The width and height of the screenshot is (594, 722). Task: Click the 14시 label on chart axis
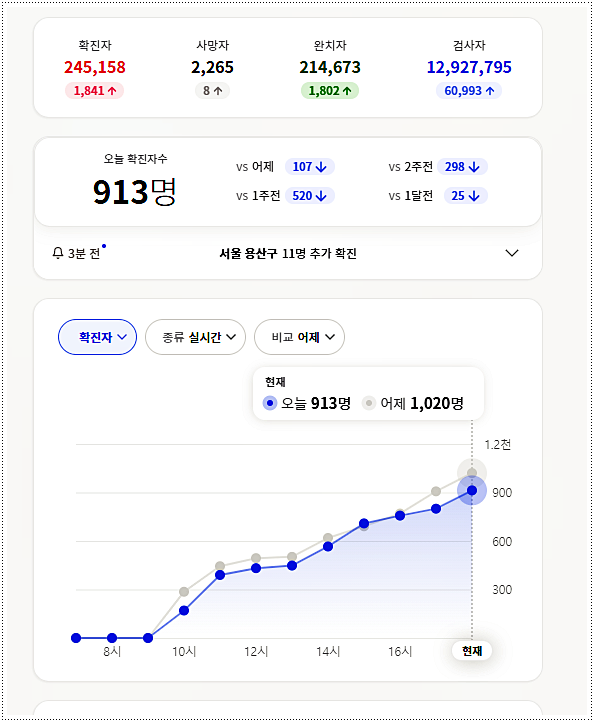[x=328, y=651]
